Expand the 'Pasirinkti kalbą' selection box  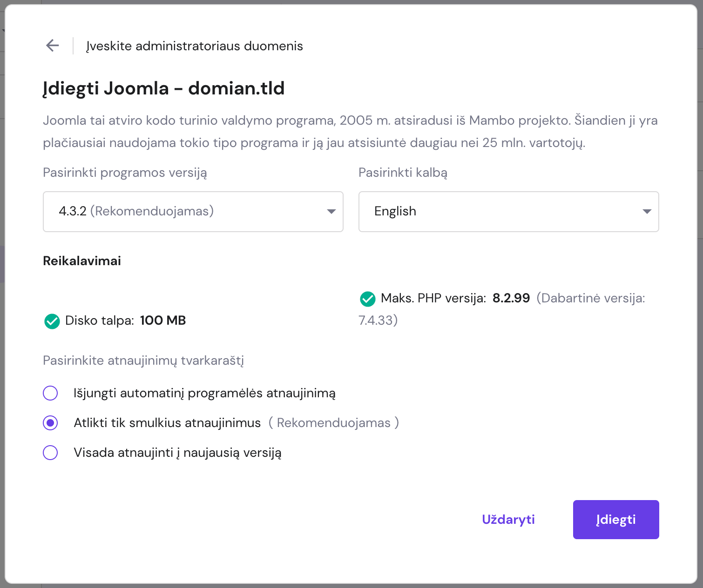(508, 211)
